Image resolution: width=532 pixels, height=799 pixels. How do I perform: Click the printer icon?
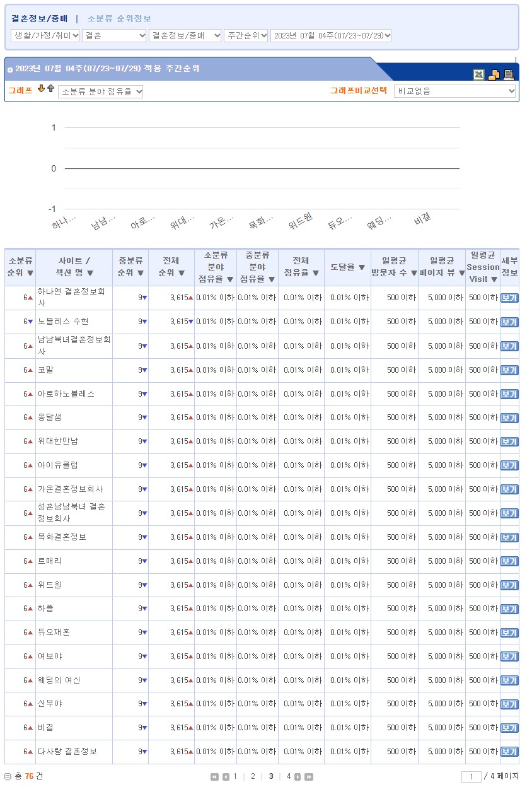(508, 75)
